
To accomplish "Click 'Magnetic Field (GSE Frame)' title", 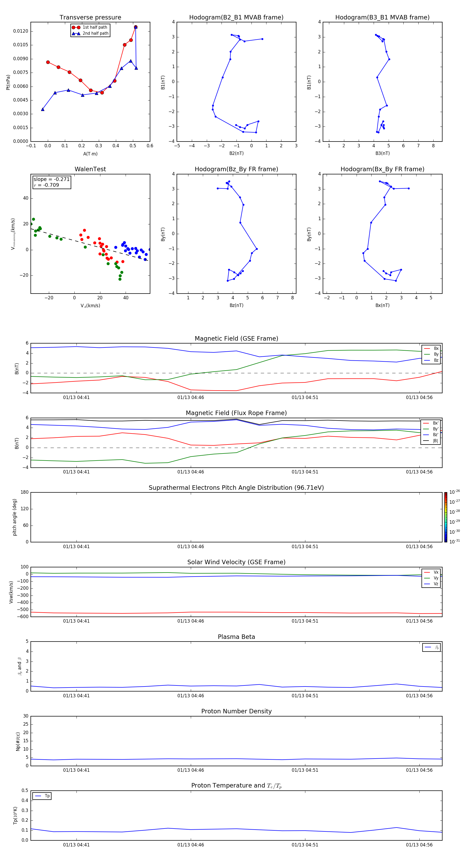I will pos(236,339).
